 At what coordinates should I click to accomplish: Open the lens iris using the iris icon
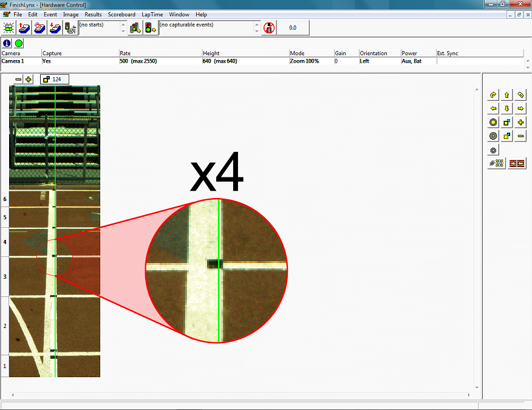(x=493, y=121)
